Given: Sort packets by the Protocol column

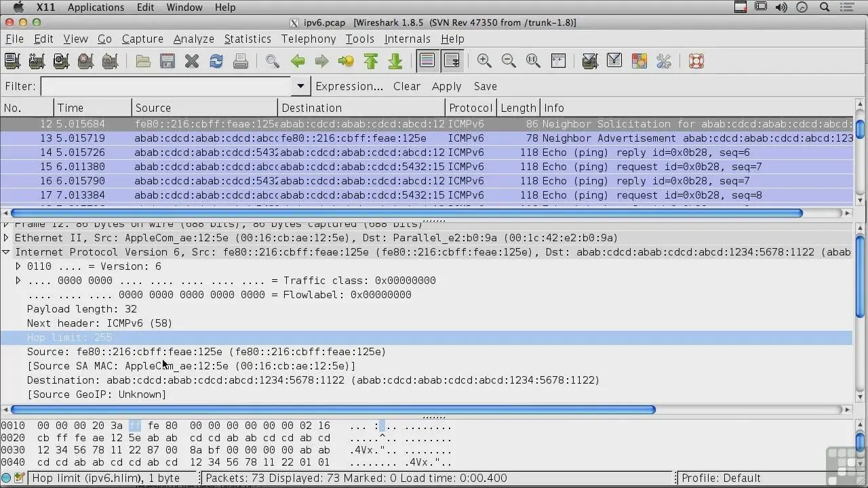Looking at the screenshot, I should [x=471, y=108].
